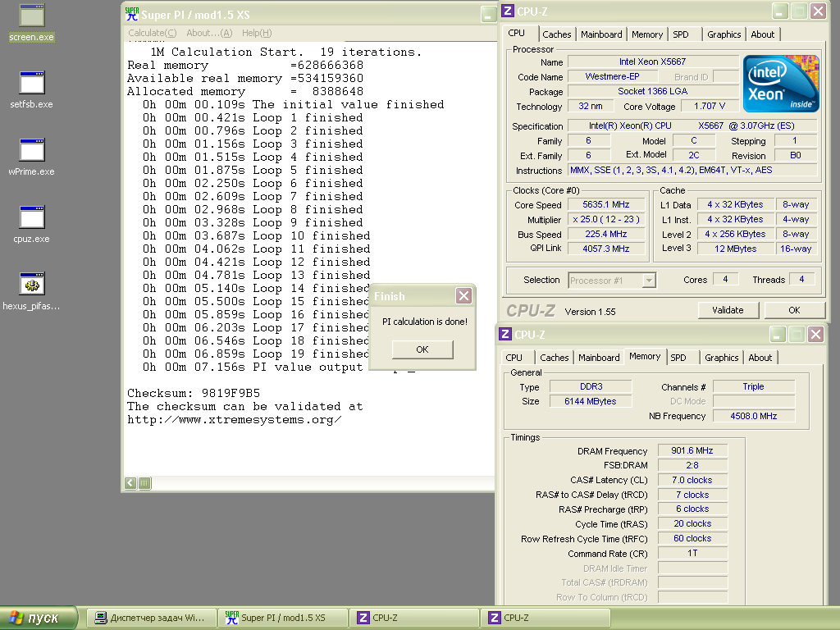Switch to Graphics tab in lower CPU-Z

[x=722, y=358]
